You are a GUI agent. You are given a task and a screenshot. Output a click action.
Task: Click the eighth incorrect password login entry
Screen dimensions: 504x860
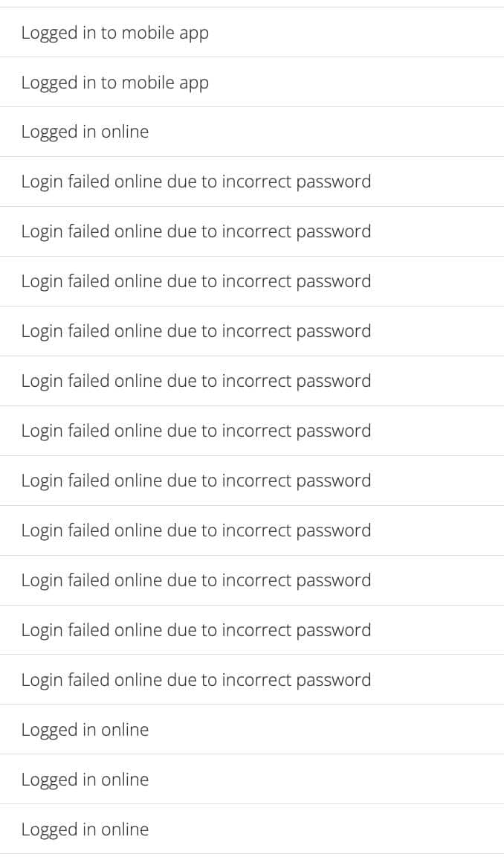click(196, 530)
